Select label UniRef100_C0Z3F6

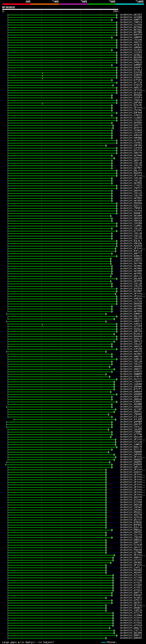(x=131, y=53)
